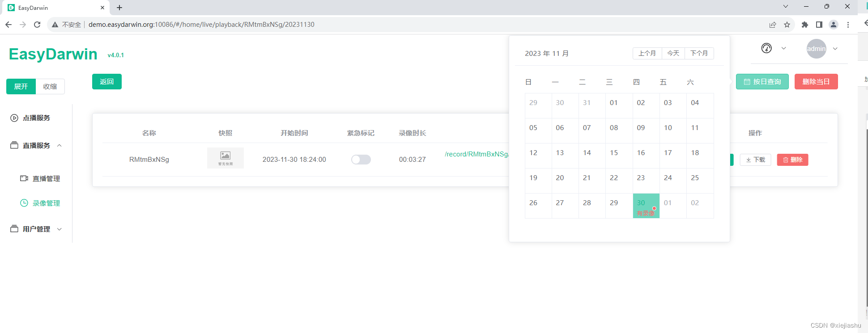Select calendar date 30 with recording

pyautogui.click(x=646, y=206)
